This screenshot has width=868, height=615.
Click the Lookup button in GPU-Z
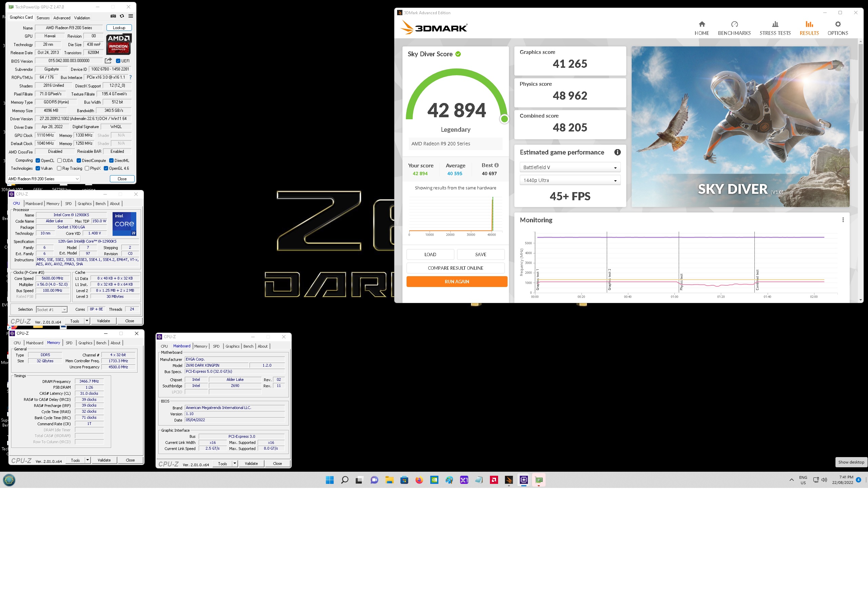[119, 28]
